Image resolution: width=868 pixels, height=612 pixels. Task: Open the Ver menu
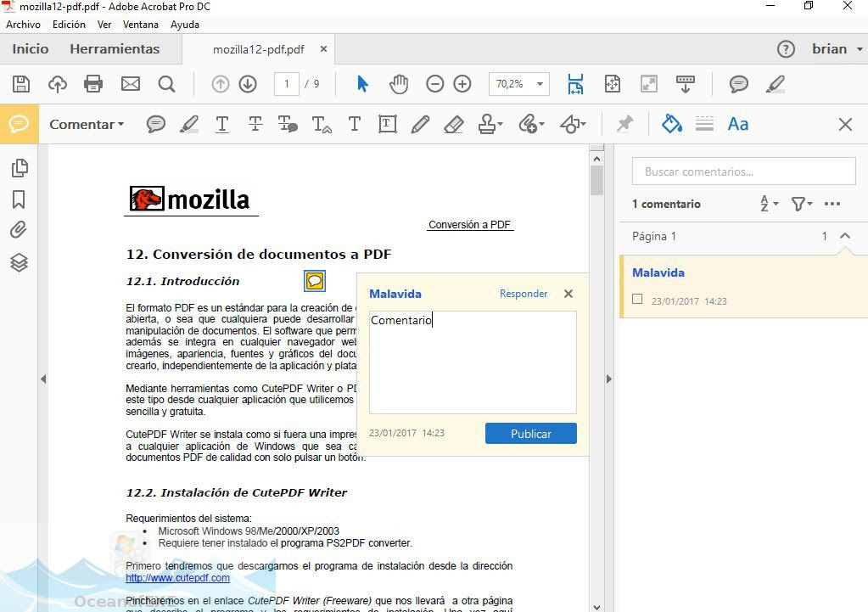104,25
